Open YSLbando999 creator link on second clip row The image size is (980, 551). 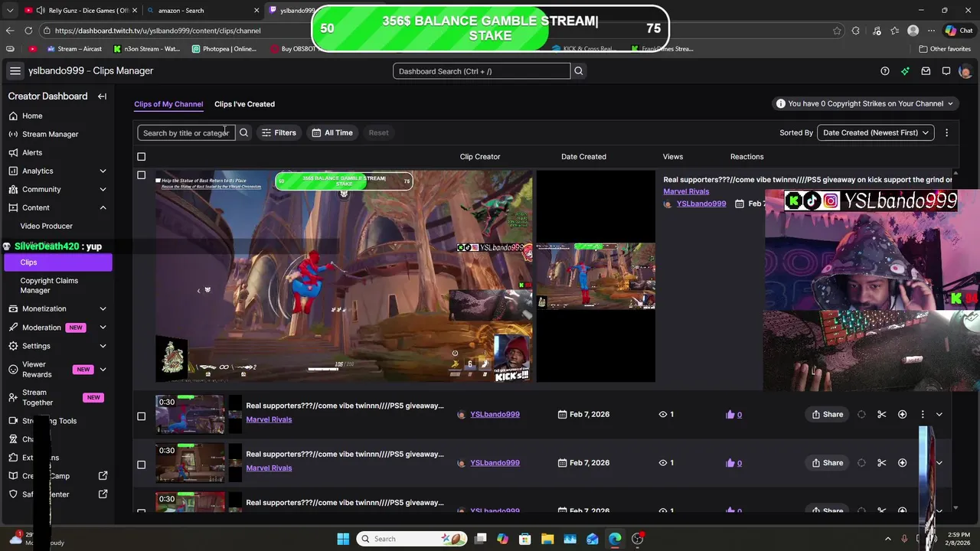pos(495,462)
